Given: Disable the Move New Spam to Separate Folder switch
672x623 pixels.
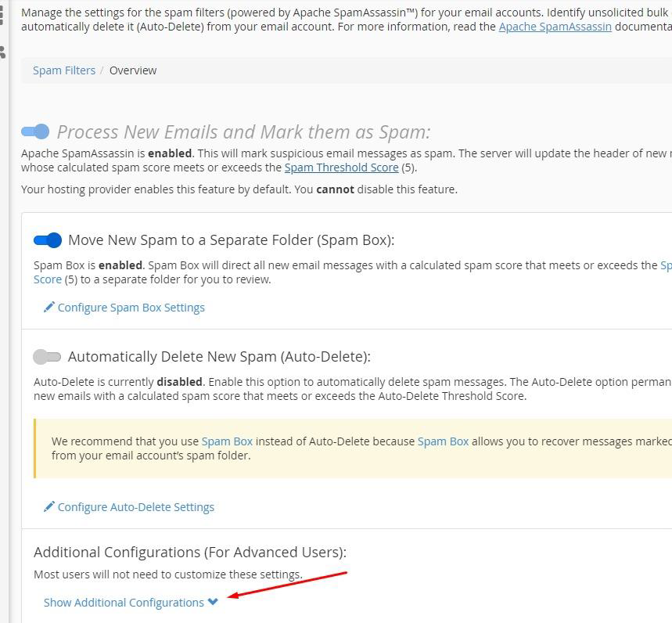Looking at the screenshot, I should point(47,239).
